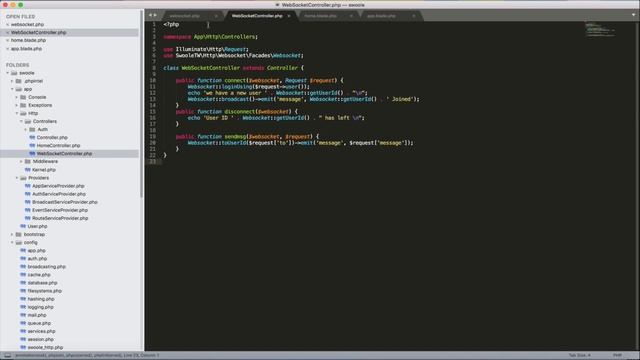Click the minimap code preview
Viewport: 640px width, 360px height.
[x=600, y=30]
